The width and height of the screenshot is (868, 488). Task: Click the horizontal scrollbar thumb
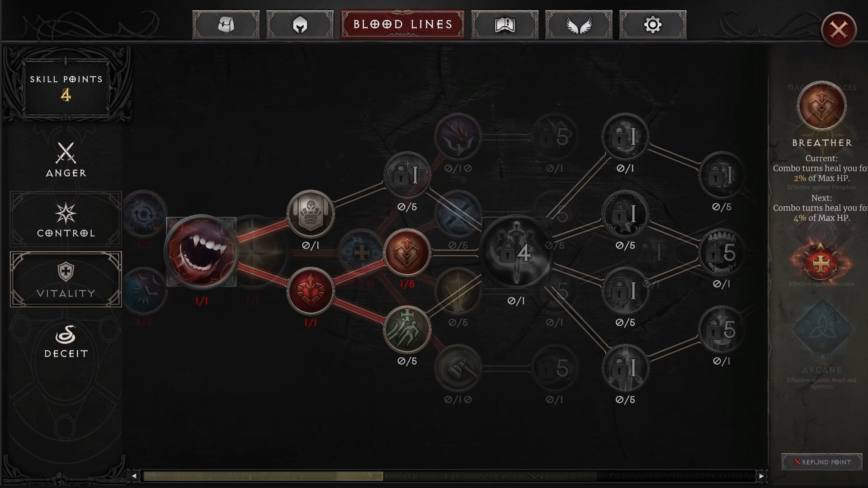(x=263, y=476)
